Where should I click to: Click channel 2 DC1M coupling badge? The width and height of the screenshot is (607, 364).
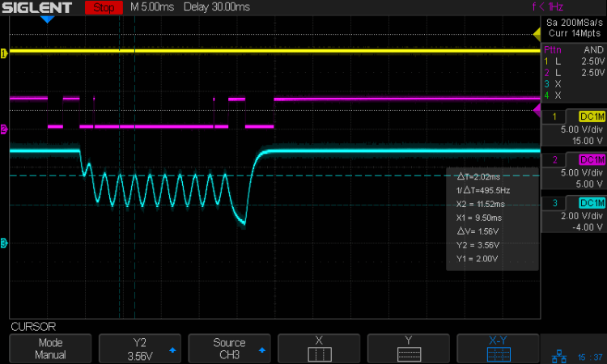pos(592,160)
